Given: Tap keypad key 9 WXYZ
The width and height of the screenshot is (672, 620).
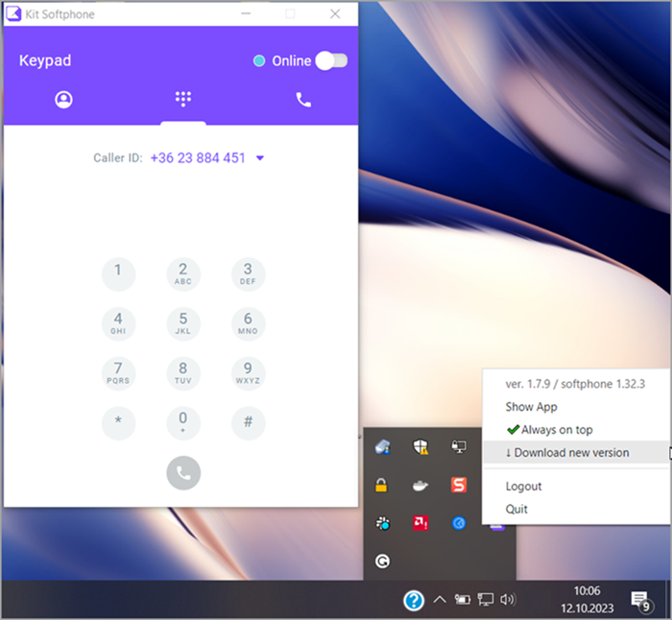Looking at the screenshot, I should point(248,373).
